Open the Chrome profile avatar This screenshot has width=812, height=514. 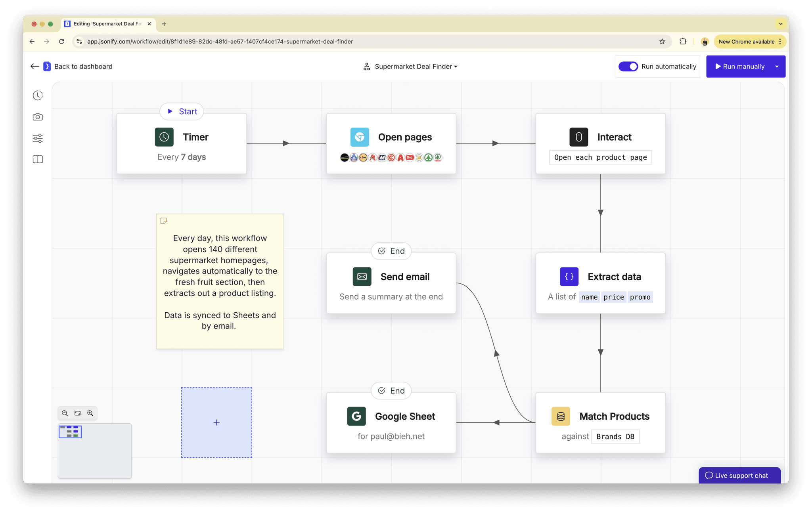pos(705,42)
